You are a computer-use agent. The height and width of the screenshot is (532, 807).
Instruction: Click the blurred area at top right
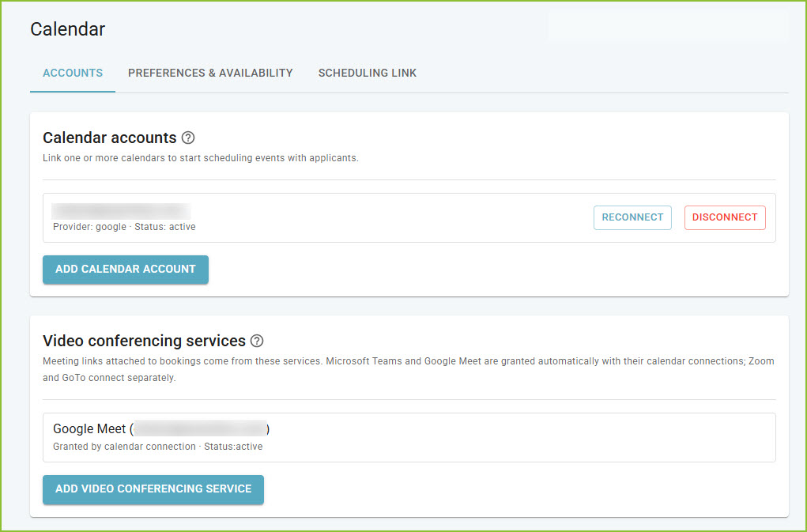[x=668, y=26]
